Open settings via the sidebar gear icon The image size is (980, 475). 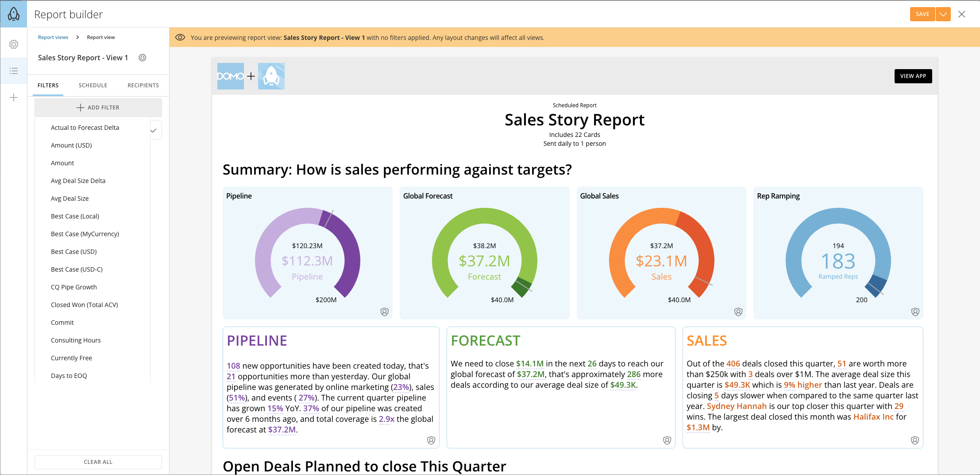14,44
